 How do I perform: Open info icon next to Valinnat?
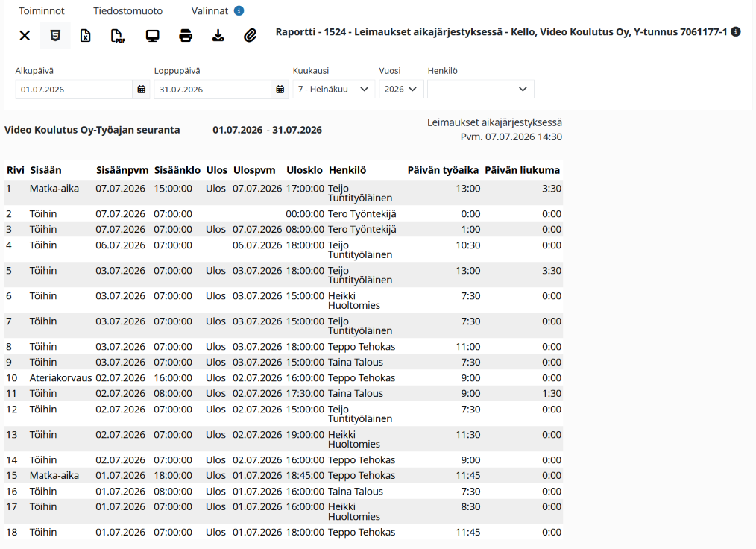click(x=239, y=10)
